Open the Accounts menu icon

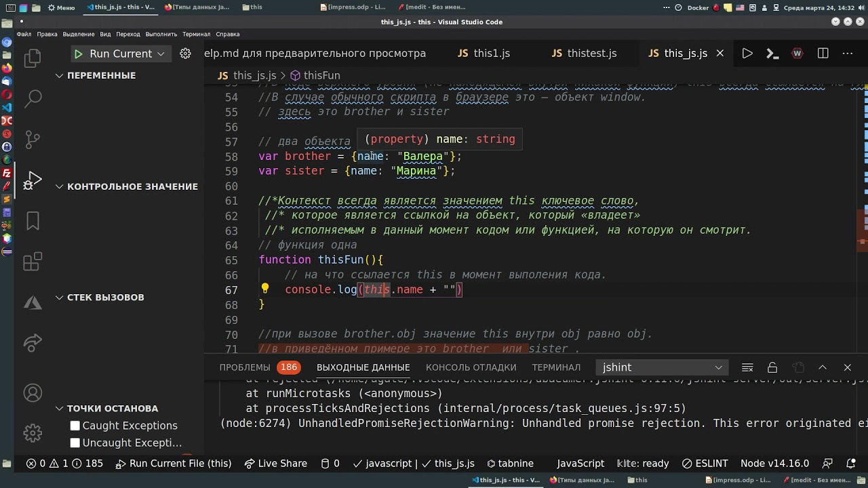click(x=33, y=393)
